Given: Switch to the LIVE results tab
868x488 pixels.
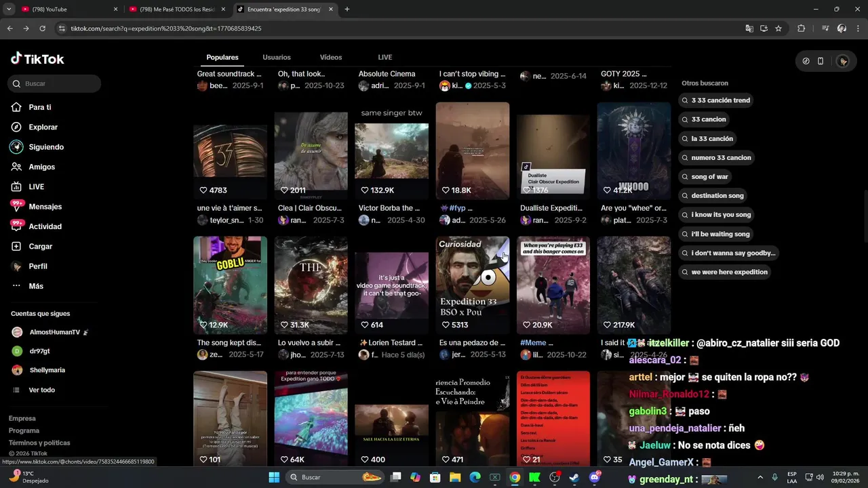Looking at the screenshot, I should tap(385, 57).
